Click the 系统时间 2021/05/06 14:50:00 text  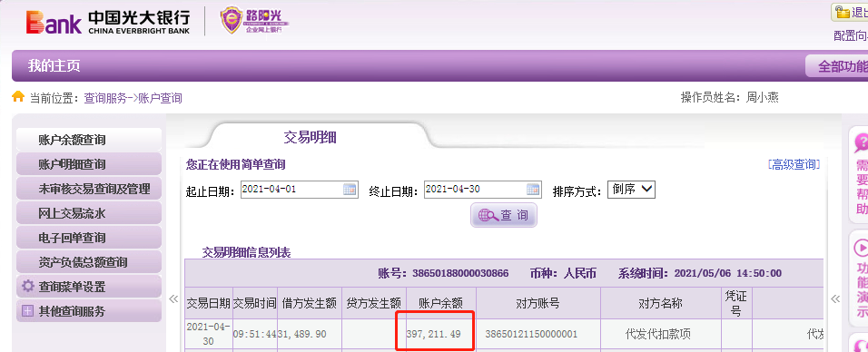pos(700,273)
